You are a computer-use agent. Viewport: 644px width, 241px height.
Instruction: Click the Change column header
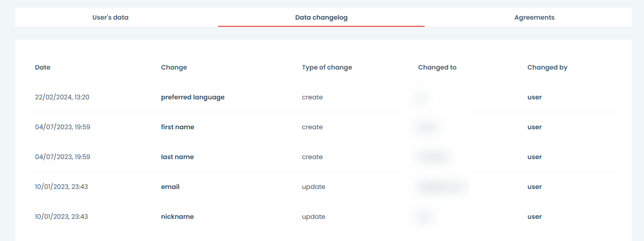(174, 67)
